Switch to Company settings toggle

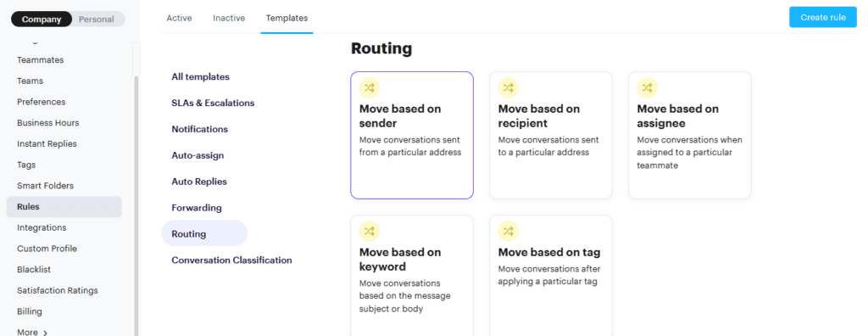(x=42, y=19)
